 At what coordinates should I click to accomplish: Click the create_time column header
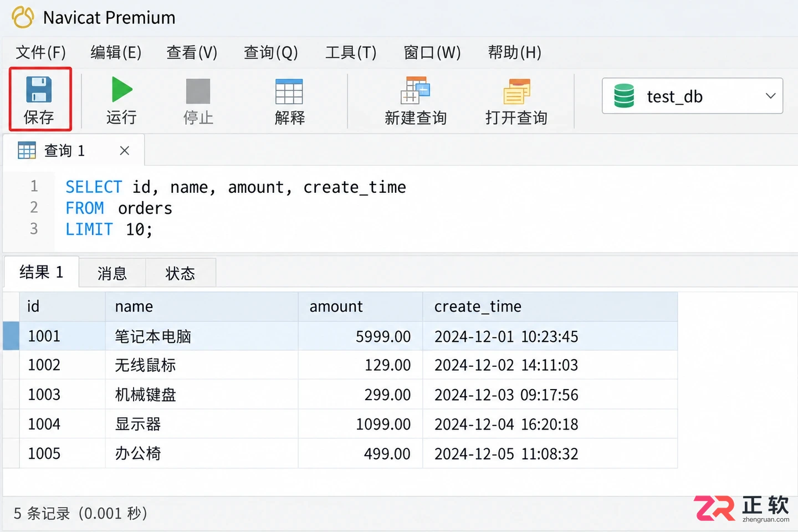[550, 306]
